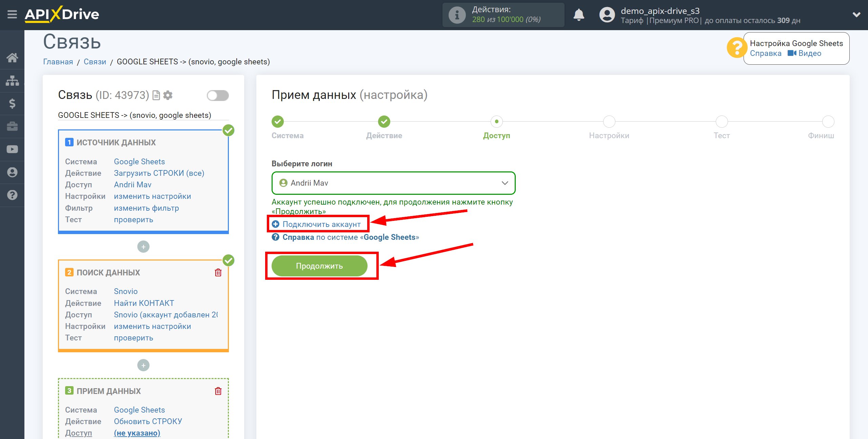Delete the ПРИЕМ ДАННЫХ block
This screenshot has height=439, width=868.
click(218, 391)
